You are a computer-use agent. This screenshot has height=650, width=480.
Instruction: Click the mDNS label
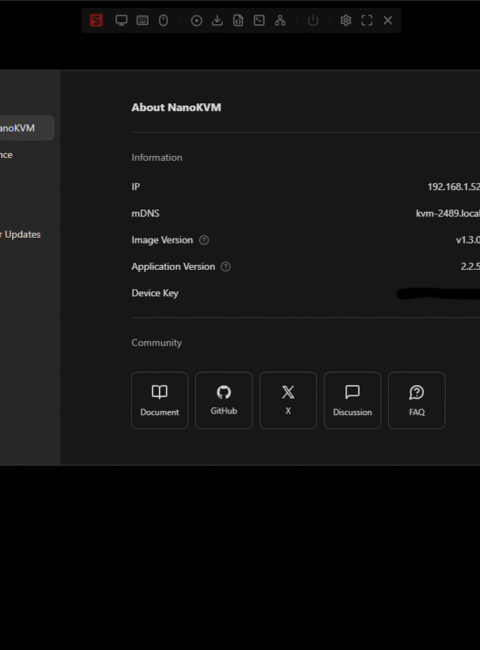tap(145, 213)
